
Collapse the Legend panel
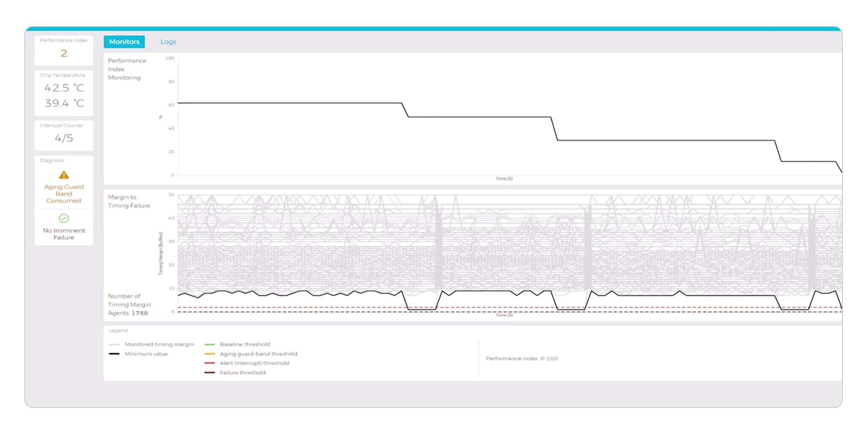pyautogui.click(x=118, y=330)
